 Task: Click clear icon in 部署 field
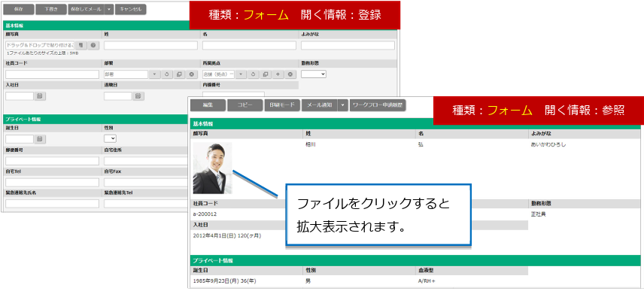point(191,74)
